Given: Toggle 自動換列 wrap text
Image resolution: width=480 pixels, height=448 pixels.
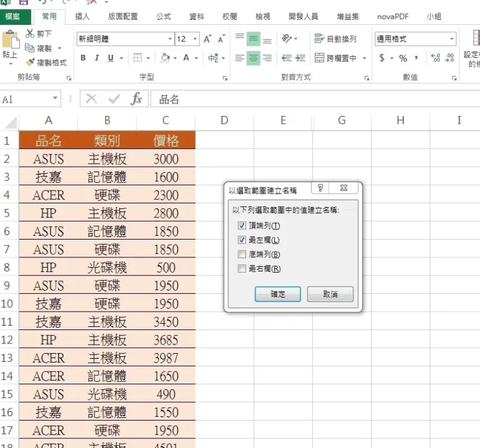Looking at the screenshot, I should (335, 39).
